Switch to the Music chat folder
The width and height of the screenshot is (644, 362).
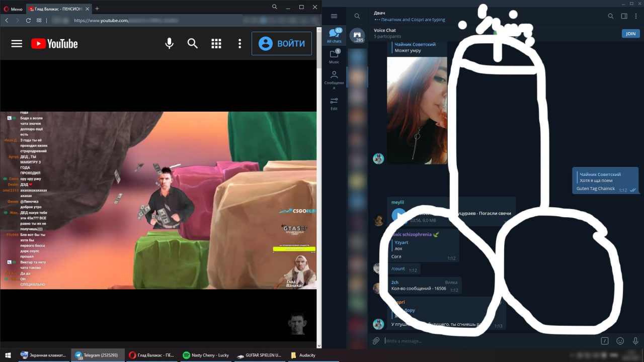tap(334, 56)
